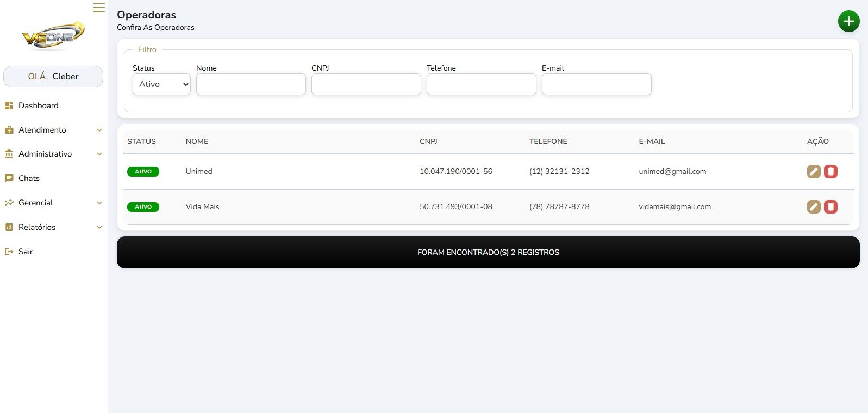This screenshot has width=868, height=413.
Task: Click the VGOne logo
Action: coord(53,36)
